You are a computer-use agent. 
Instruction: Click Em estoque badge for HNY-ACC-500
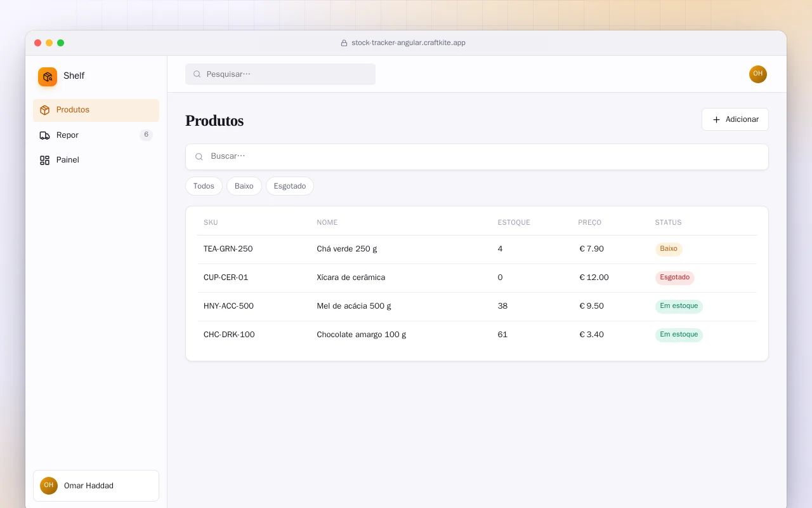(679, 306)
